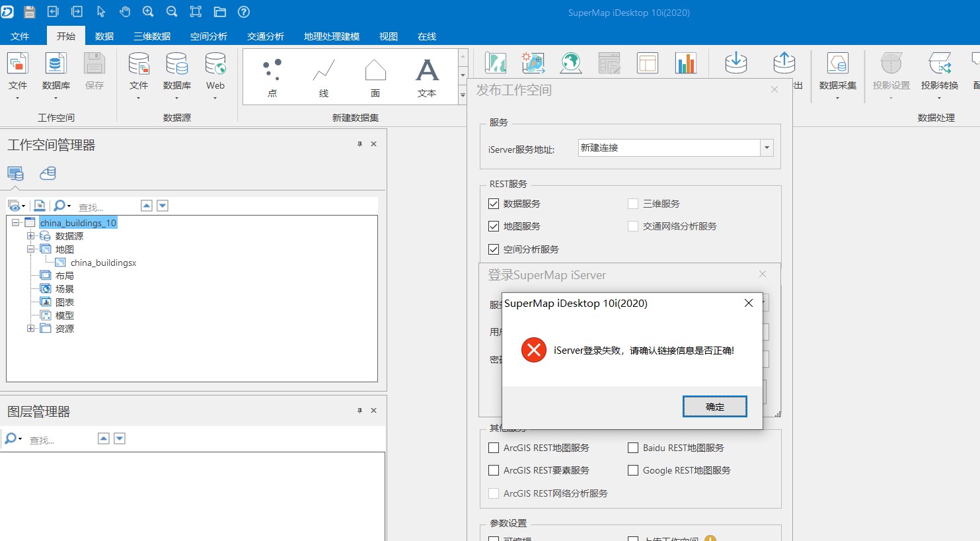Click the map window icon in the ribbon
Image resolution: width=980 pixels, height=541 pixels.
[x=496, y=63]
